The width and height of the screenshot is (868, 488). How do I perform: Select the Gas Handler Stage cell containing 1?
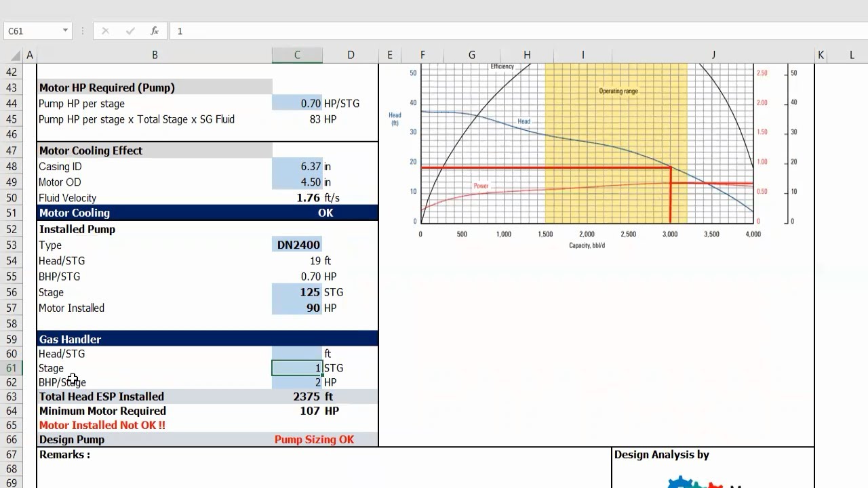(x=297, y=368)
